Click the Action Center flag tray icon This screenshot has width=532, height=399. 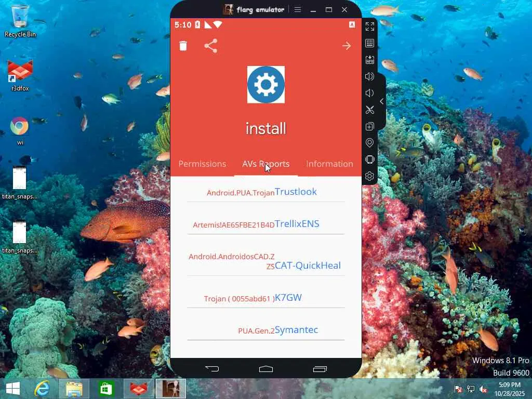click(458, 389)
